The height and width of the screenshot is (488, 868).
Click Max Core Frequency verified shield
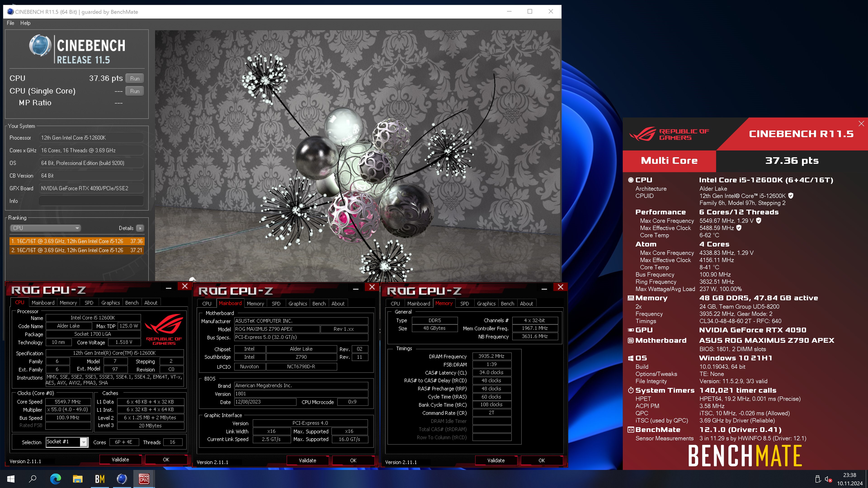(x=759, y=221)
